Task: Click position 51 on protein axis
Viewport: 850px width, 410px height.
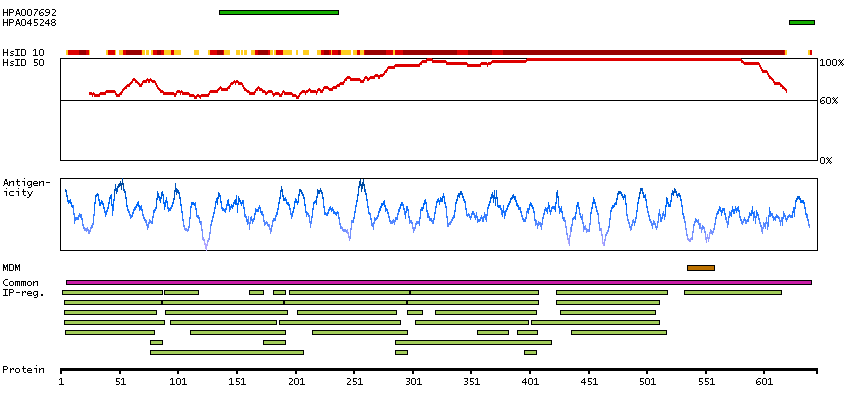Action: click(x=120, y=381)
